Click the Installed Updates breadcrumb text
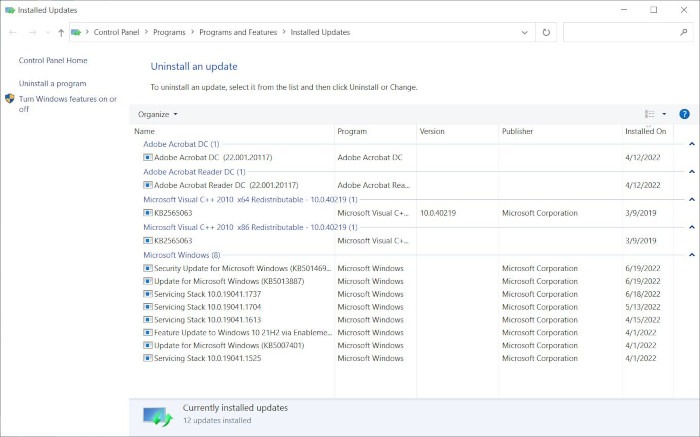 tap(320, 32)
